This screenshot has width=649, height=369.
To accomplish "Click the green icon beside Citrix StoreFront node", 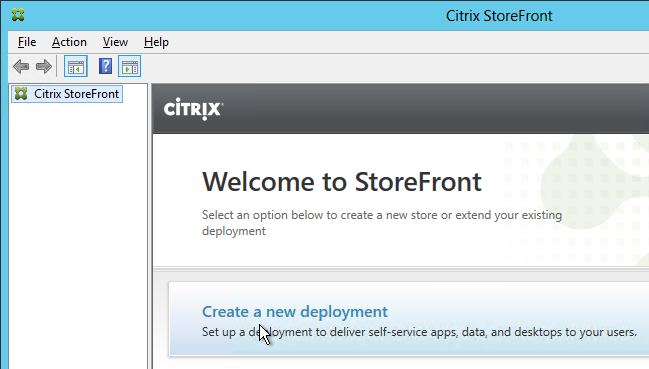I will (x=21, y=94).
